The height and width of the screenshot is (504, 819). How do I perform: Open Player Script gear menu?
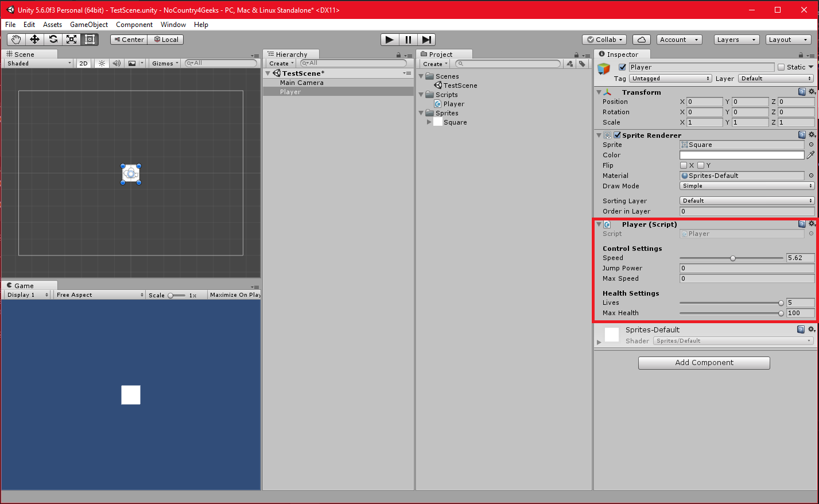(812, 224)
